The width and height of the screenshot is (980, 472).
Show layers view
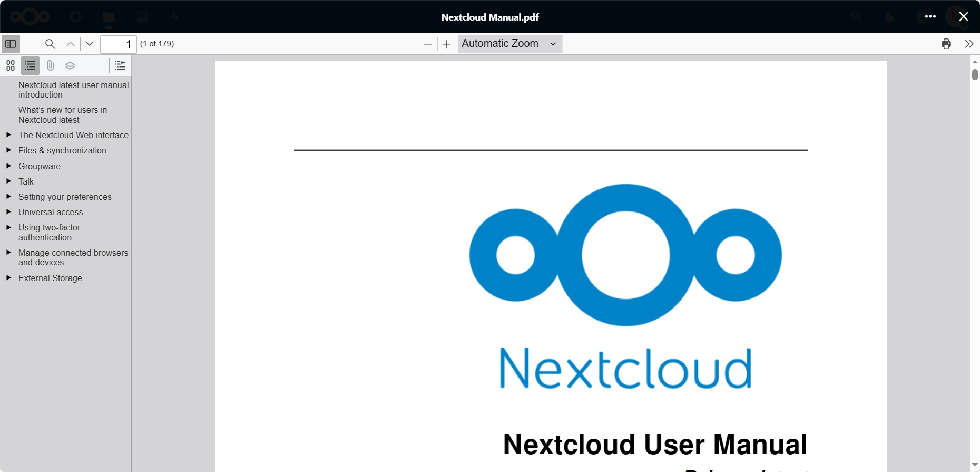point(70,65)
